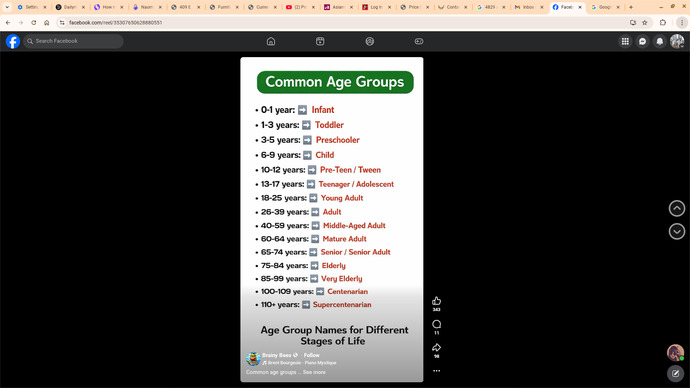This screenshot has height=388, width=690.
Task: Open Facebook Home feed icon
Action: pyautogui.click(x=271, y=41)
